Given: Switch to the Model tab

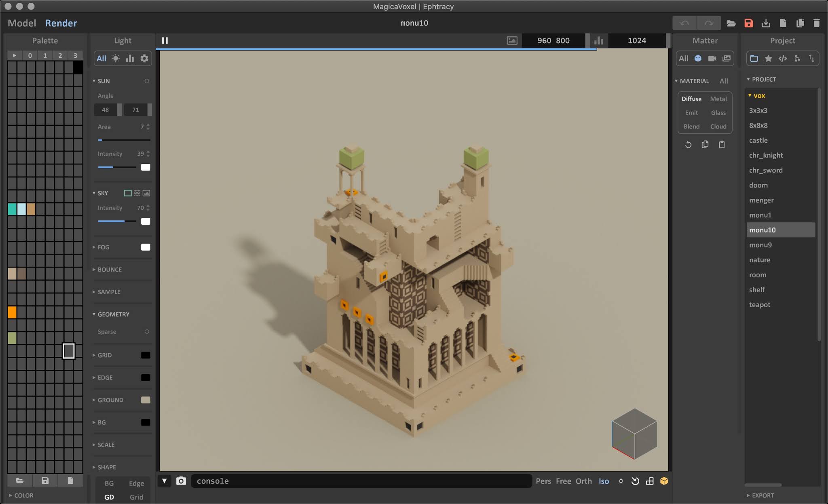Looking at the screenshot, I should click(21, 23).
